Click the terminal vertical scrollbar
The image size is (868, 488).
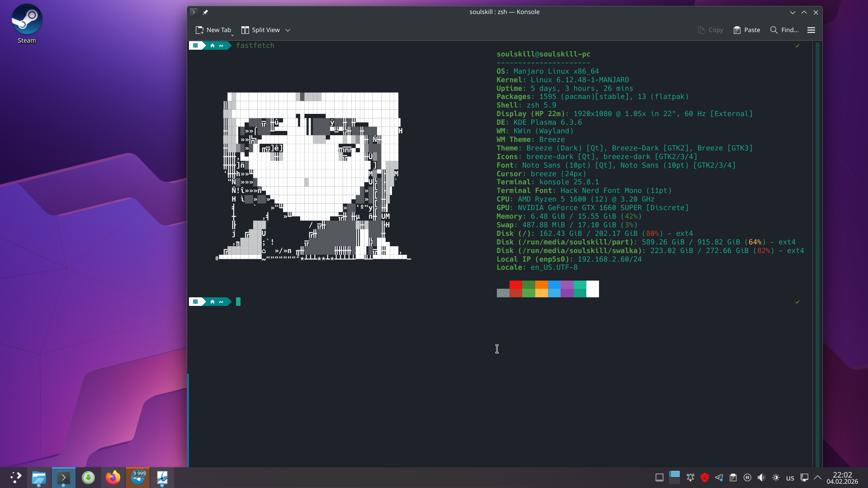point(817,253)
